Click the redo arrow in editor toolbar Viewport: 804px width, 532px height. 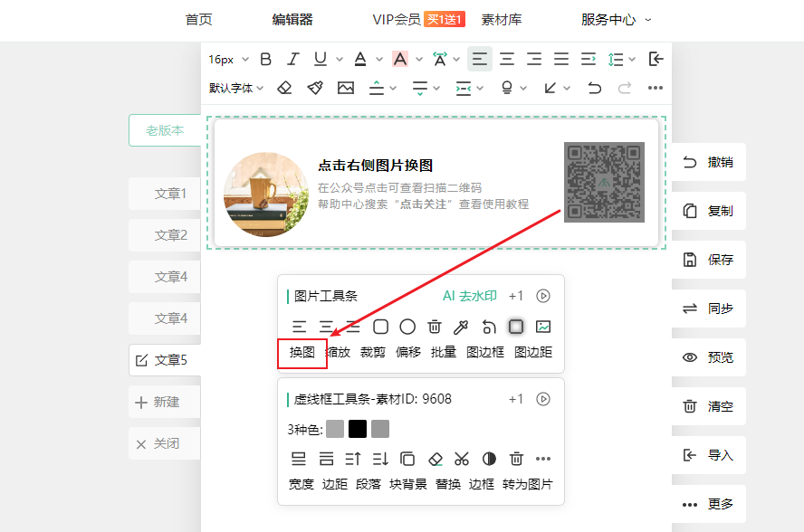[625, 88]
